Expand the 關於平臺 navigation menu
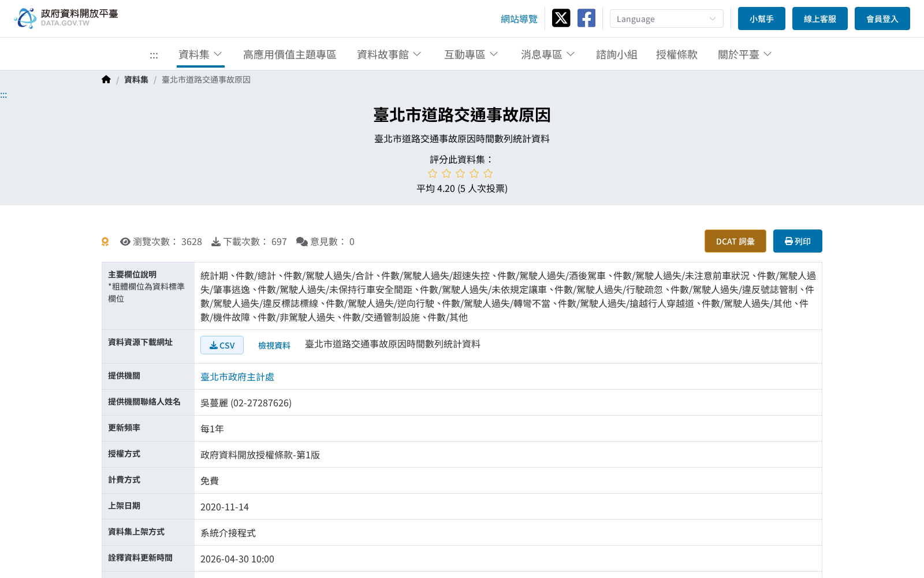924x578 pixels. 745,54
